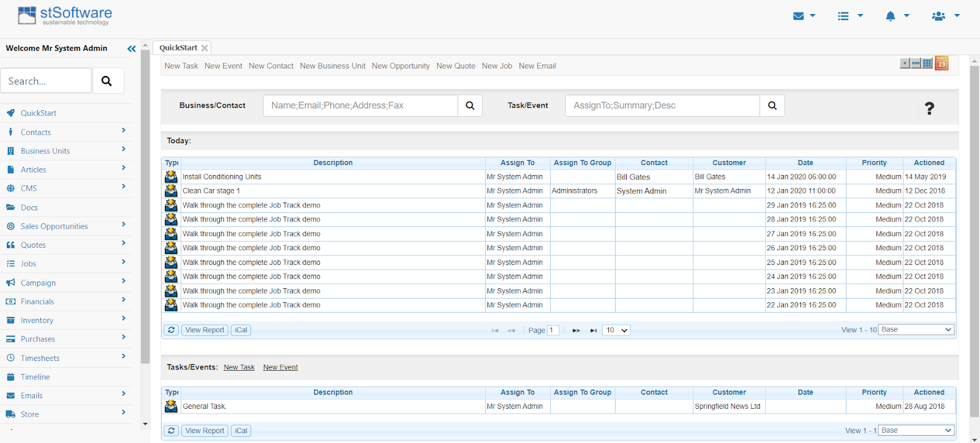Focus the sidebar Search field
The image size is (980, 443).
click(x=46, y=81)
